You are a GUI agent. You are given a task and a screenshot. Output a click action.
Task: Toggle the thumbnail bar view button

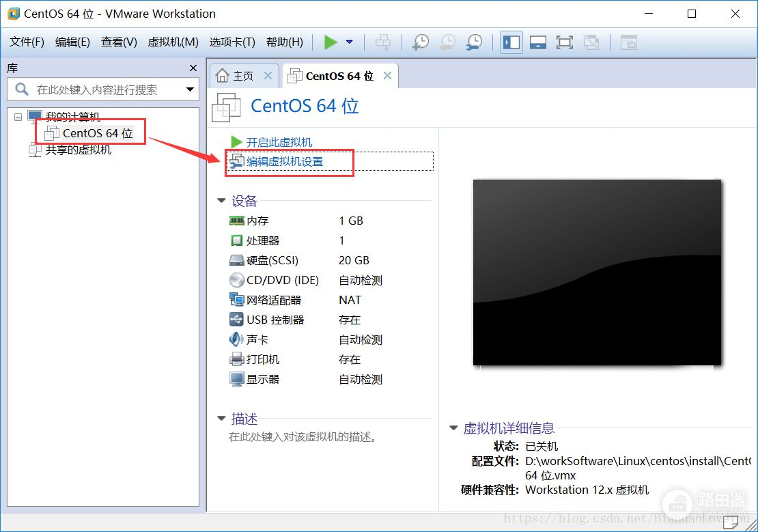click(x=538, y=42)
